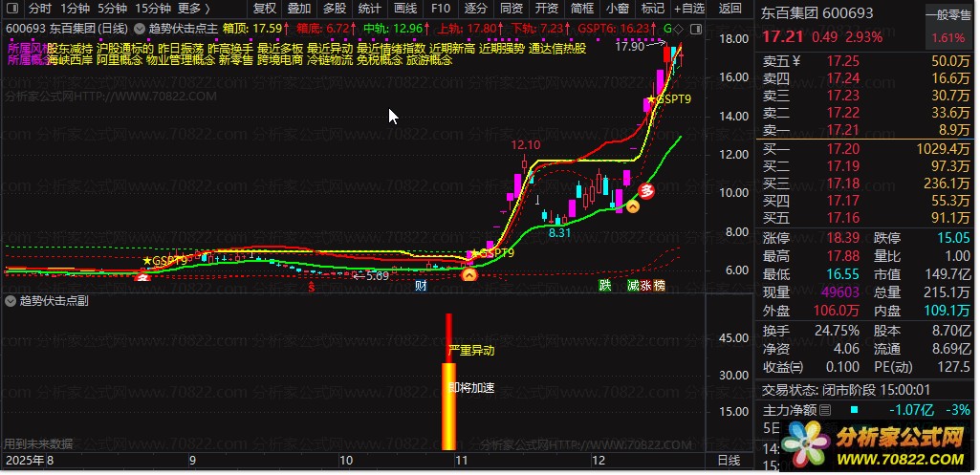The image size is (980, 475).
Task: Click the 换手 value 24.75%
Action: coord(835,332)
